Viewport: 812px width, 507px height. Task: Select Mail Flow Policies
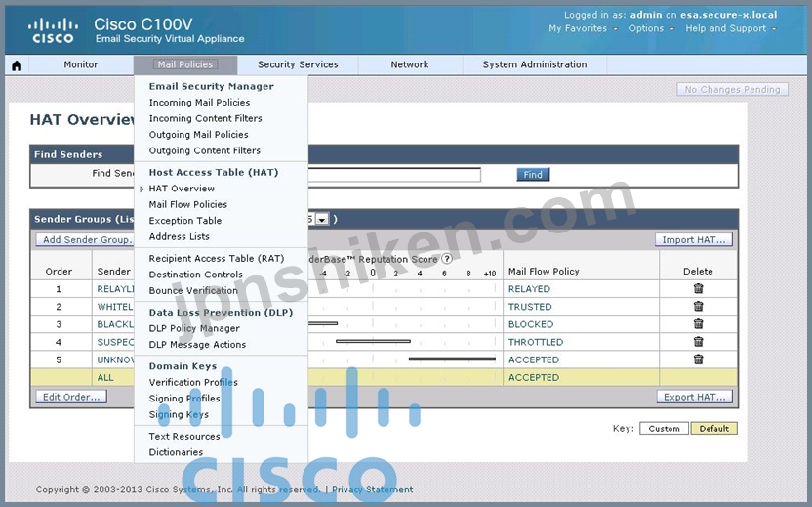click(x=188, y=205)
